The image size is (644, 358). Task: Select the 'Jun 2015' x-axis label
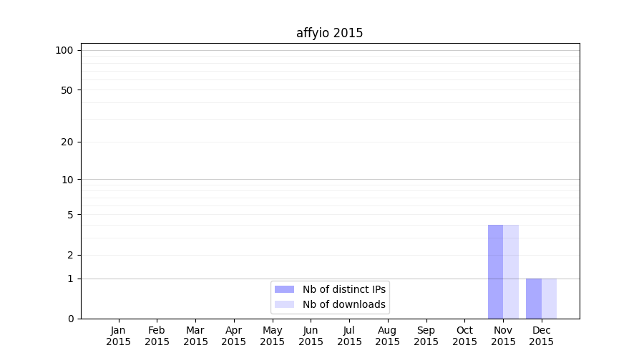click(x=311, y=336)
